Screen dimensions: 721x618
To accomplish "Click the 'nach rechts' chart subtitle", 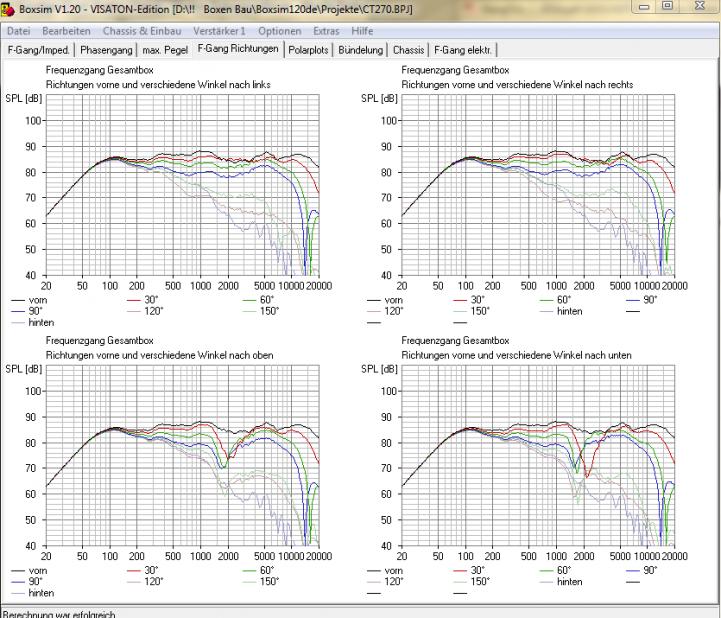I will point(517,85).
